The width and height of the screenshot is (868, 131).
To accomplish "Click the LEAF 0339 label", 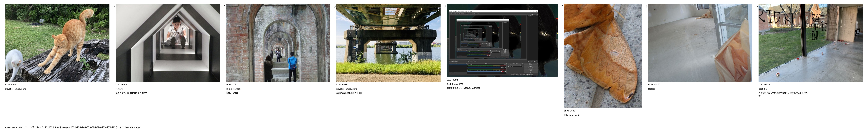I will coord(232,85).
